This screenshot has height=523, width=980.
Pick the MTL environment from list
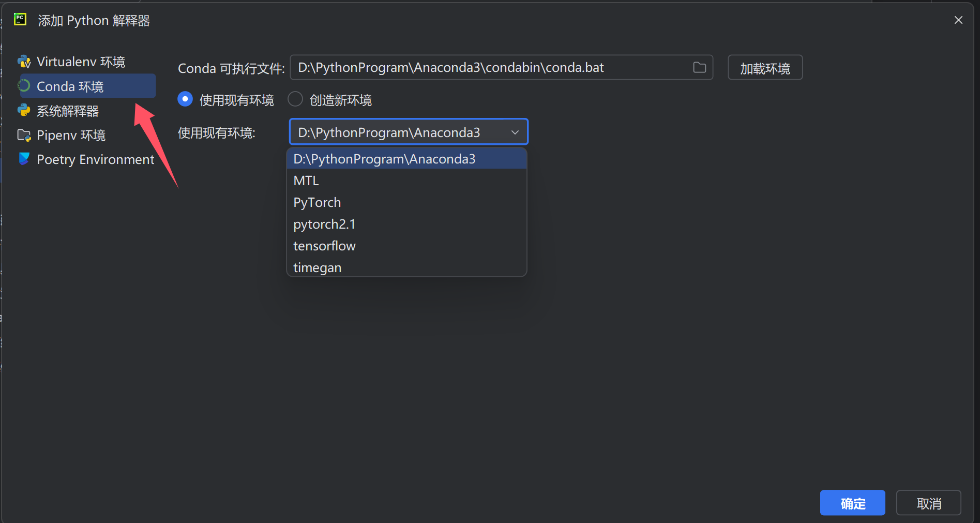406,181
